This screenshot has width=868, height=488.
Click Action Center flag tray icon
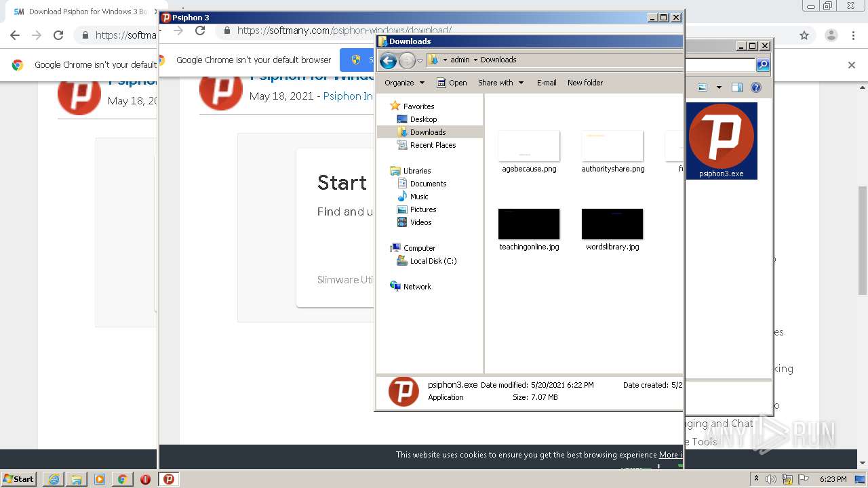(x=803, y=479)
